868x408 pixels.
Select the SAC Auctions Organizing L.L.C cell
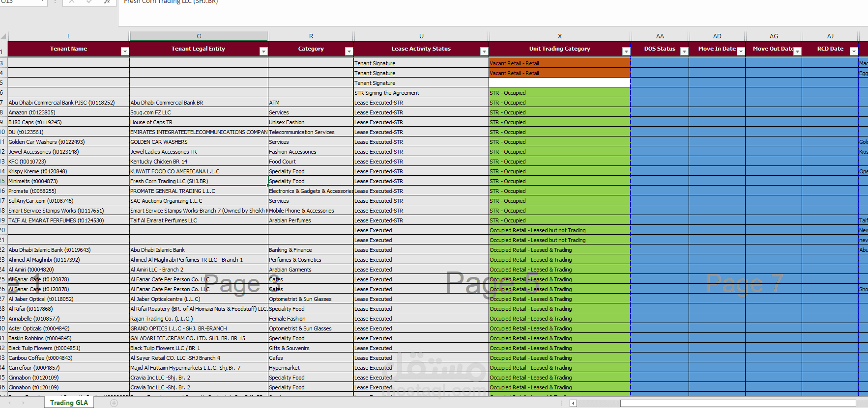click(x=199, y=201)
